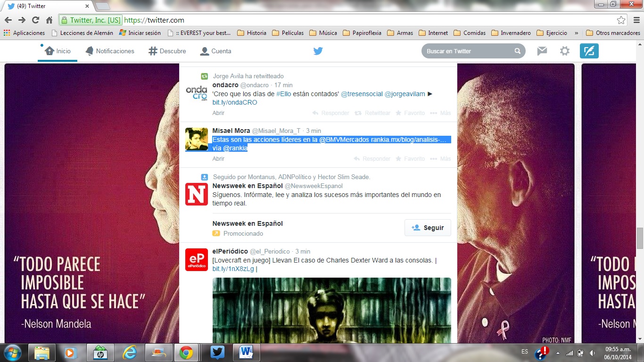Open the Start menu orb
This screenshot has height=362, width=644.
[12, 353]
